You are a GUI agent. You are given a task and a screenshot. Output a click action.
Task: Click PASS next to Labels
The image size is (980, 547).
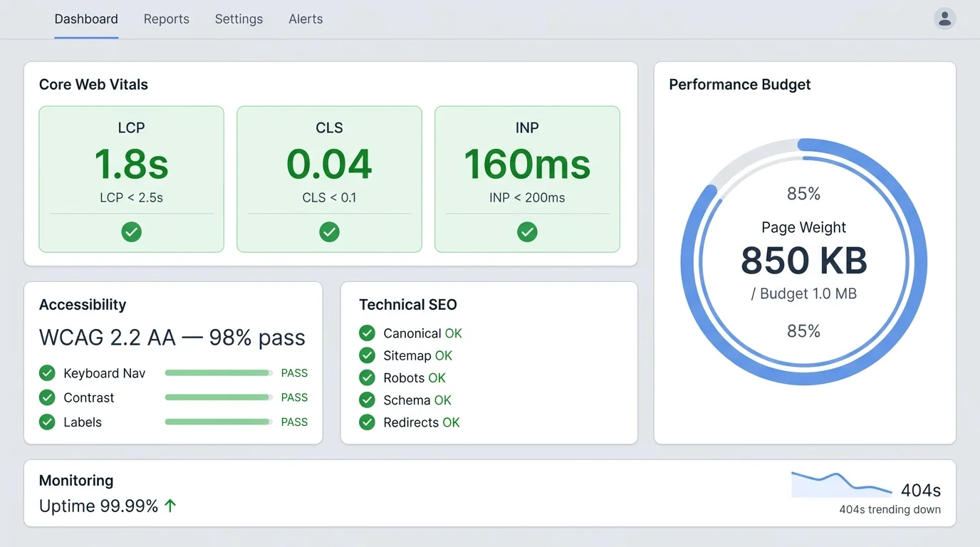click(x=294, y=422)
